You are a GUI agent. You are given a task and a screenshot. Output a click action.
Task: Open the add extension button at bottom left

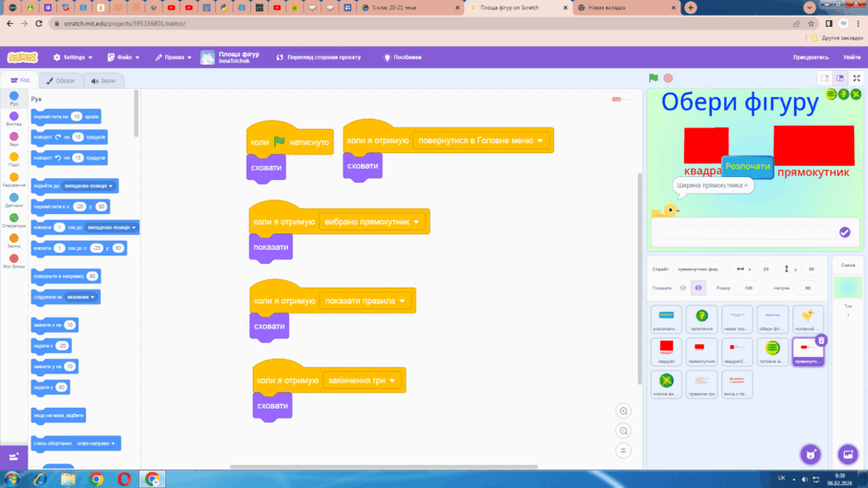14,457
